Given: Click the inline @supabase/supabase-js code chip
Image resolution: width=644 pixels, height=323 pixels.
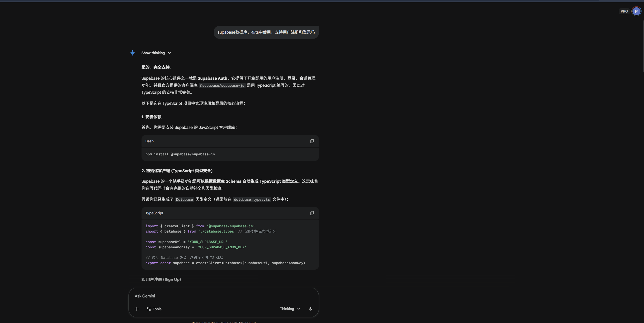Looking at the screenshot, I should click(222, 86).
